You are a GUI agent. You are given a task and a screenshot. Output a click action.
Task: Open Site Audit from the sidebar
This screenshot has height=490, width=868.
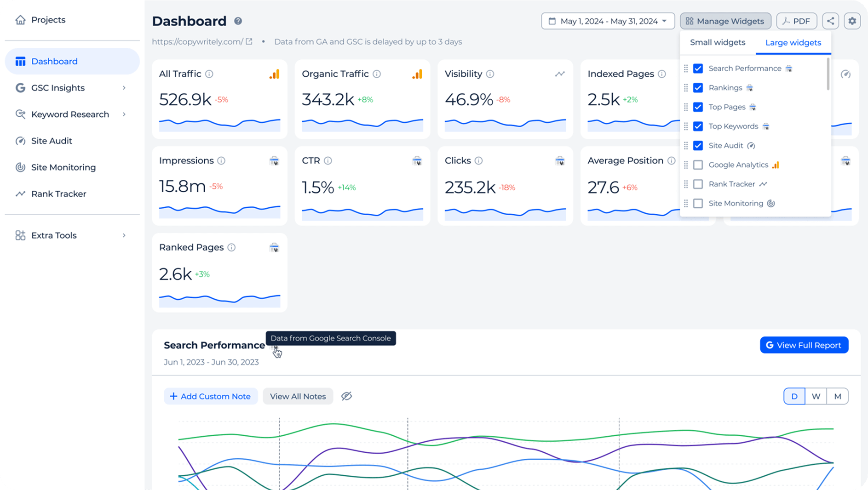[52, 141]
